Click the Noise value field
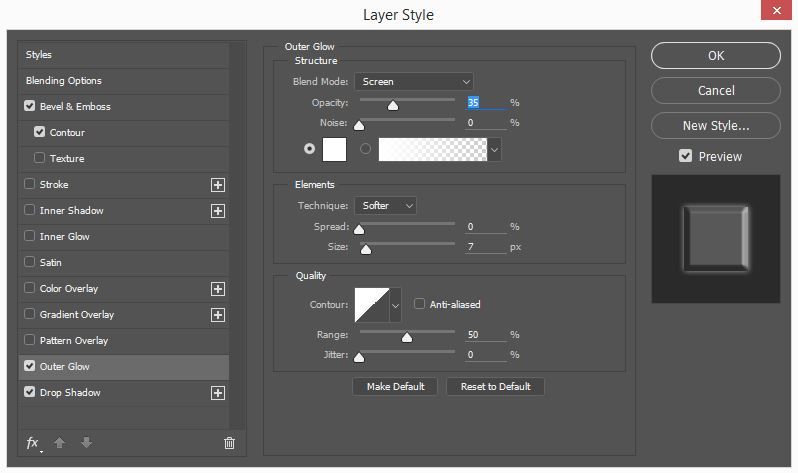798x473 pixels. click(486, 123)
